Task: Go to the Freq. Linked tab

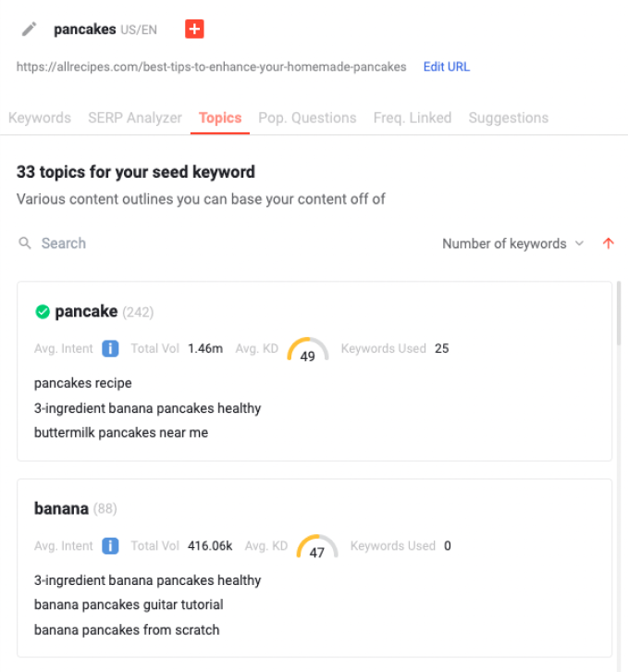Action: (x=413, y=118)
